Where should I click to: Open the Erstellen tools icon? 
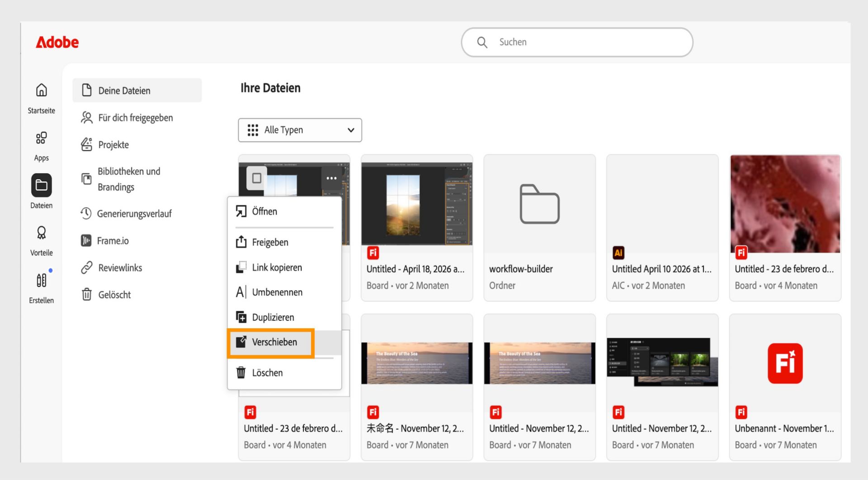click(41, 280)
